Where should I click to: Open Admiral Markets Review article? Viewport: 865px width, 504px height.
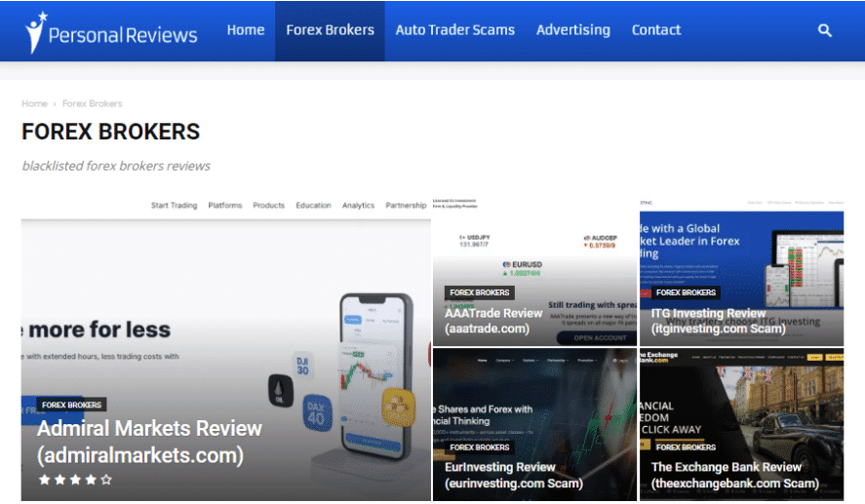[x=149, y=442]
